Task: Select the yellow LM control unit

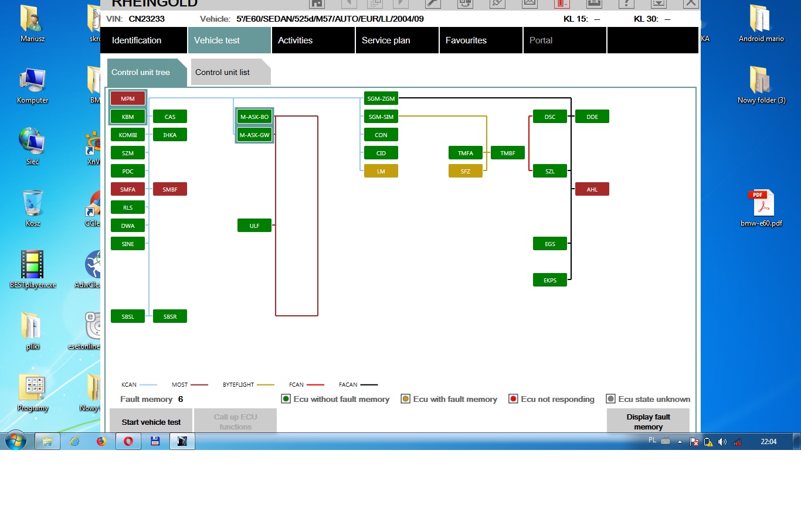Action: [381, 171]
